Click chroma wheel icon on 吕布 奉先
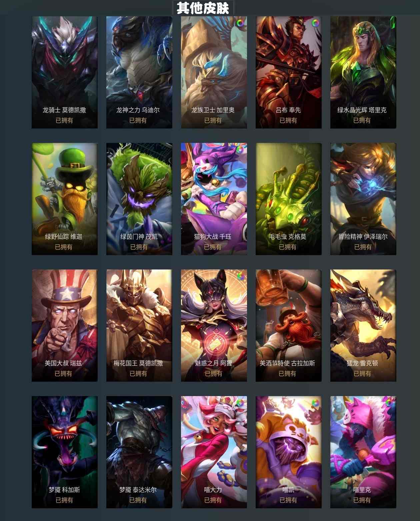The width and height of the screenshot is (420, 521). 315,23
